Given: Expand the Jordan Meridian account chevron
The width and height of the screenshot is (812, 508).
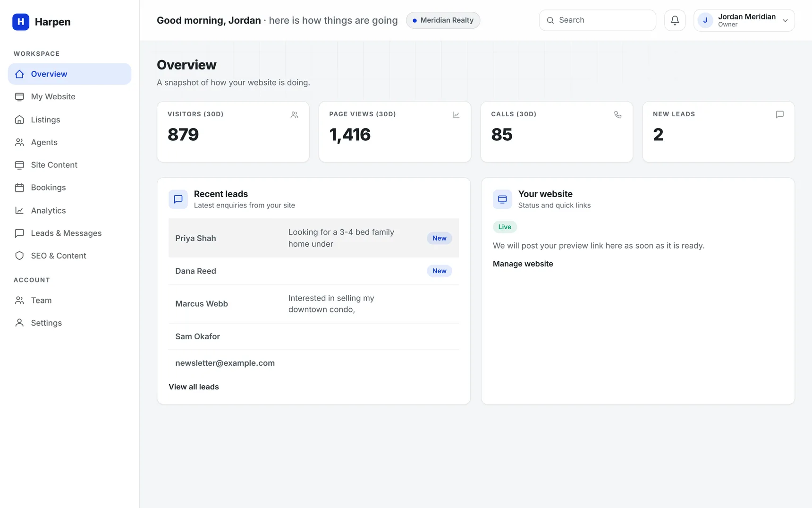Looking at the screenshot, I should tap(785, 20).
